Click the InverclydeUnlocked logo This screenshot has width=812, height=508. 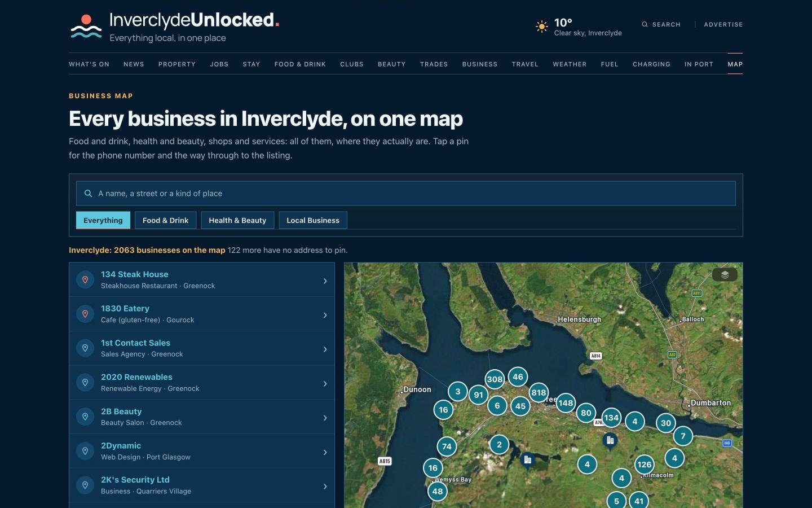[175, 27]
